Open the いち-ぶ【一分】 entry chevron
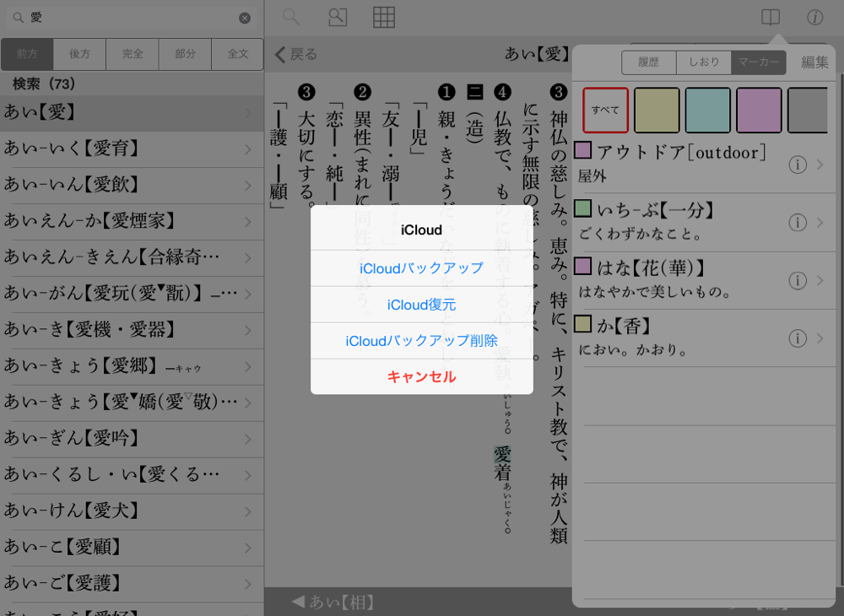The width and height of the screenshot is (844, 616). (820, 222)
